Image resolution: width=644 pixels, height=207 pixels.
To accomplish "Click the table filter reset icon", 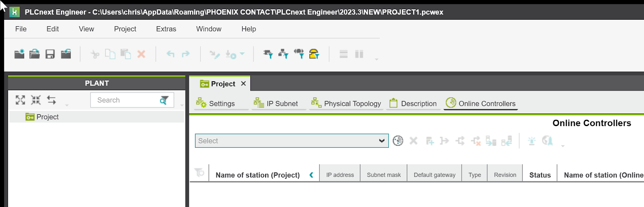I will click(x=199, y=172).
